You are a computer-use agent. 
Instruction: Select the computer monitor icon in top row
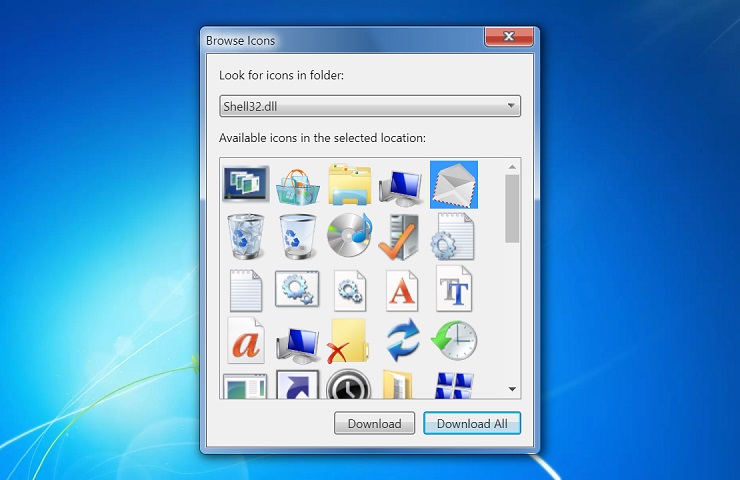[x=400, y=188]
